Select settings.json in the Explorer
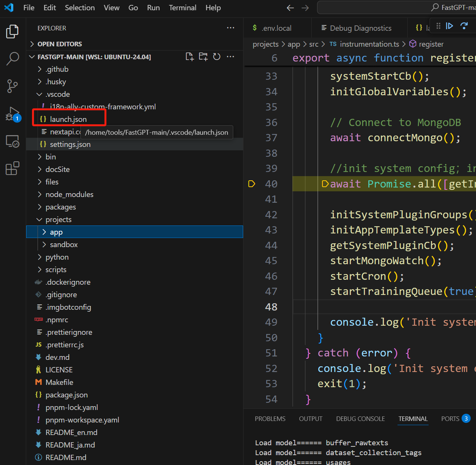 pyautogui.click(x=71, y=144)
